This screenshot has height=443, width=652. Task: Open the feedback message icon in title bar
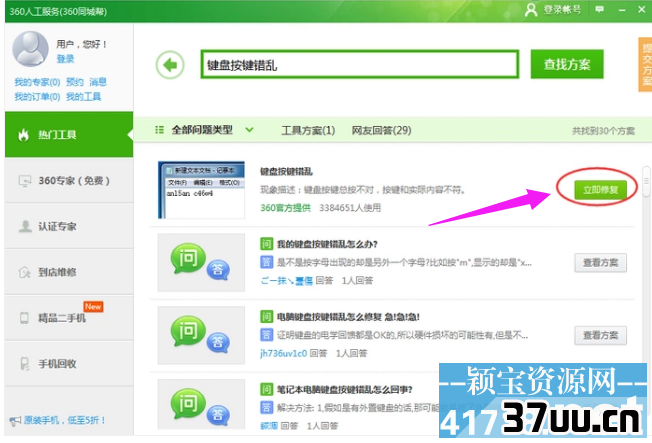click(600, 9)
